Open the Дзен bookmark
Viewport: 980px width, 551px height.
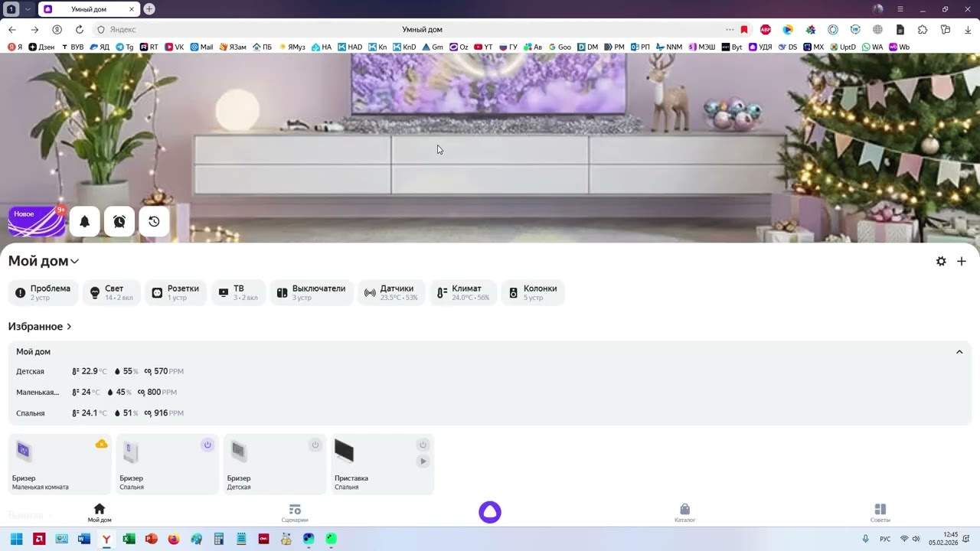41,47
